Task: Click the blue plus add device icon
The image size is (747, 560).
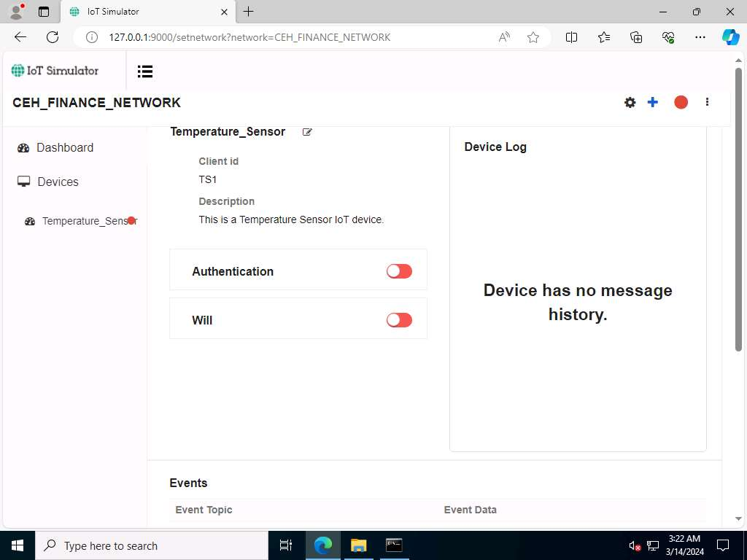Action: (x=653, y=102)
